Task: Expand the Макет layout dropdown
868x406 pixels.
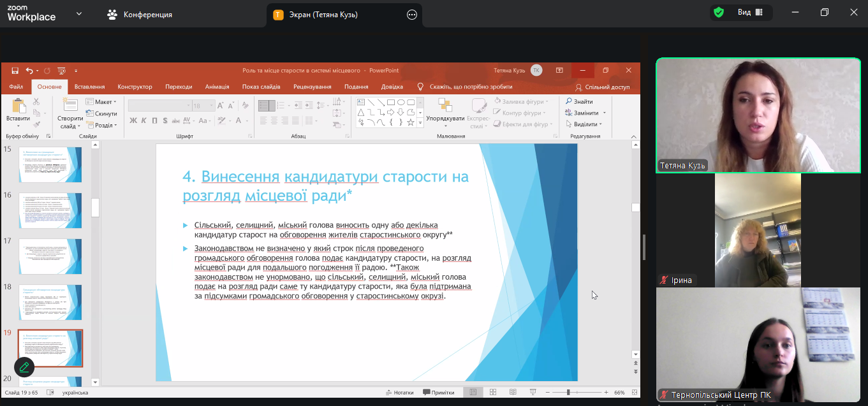Action: (x=102, y=102)
